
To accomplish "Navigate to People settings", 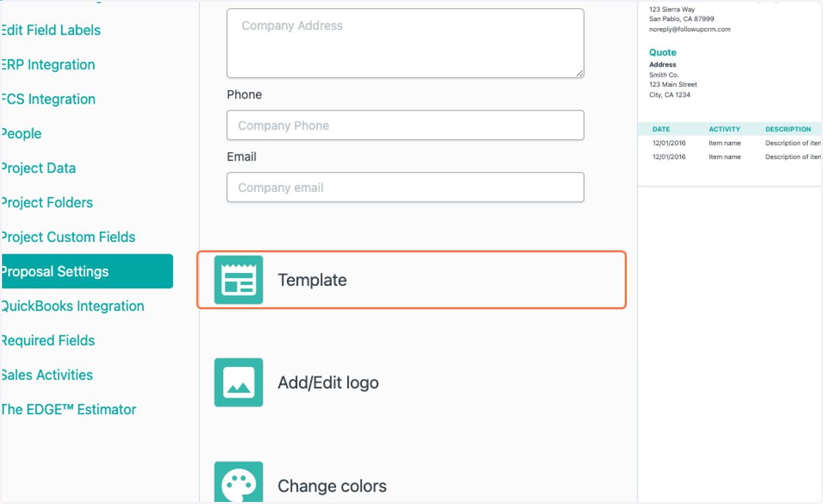I will 21,134.
